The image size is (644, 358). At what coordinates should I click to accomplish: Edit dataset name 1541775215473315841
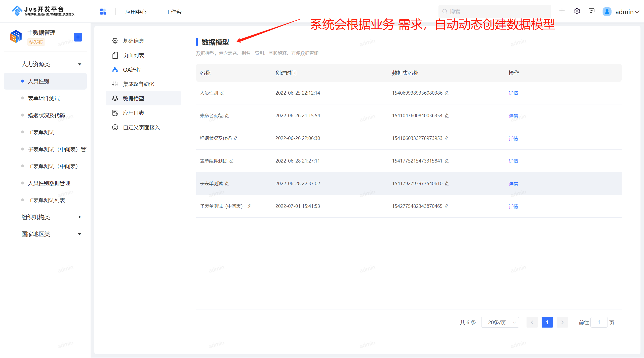tap(447, 161)
